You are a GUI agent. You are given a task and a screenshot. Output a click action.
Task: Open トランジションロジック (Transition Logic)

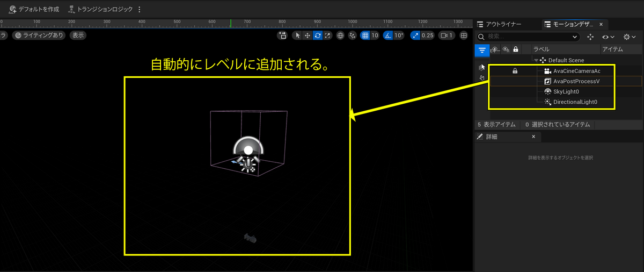click(100, 9)
